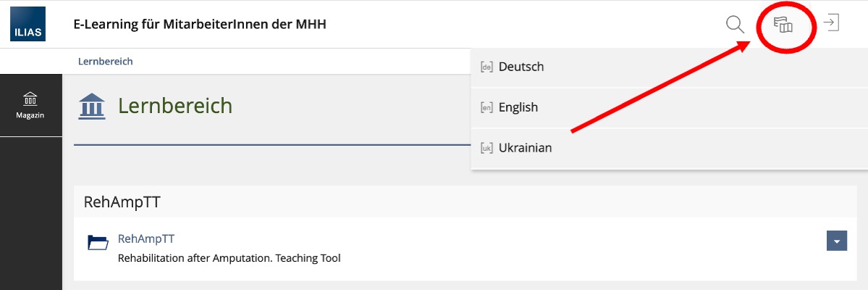
Task: Click the RehAmpTT folder icon
Action: [x=98, y=242]
